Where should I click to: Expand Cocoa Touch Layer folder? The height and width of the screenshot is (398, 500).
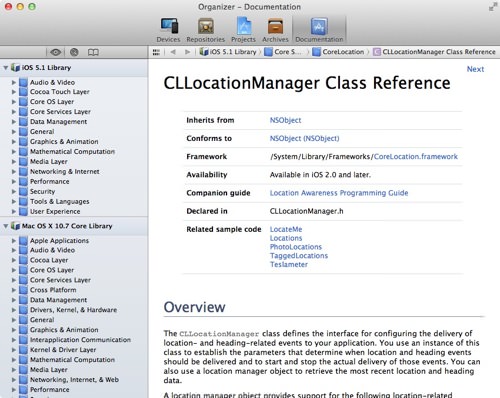coord(14,92)
